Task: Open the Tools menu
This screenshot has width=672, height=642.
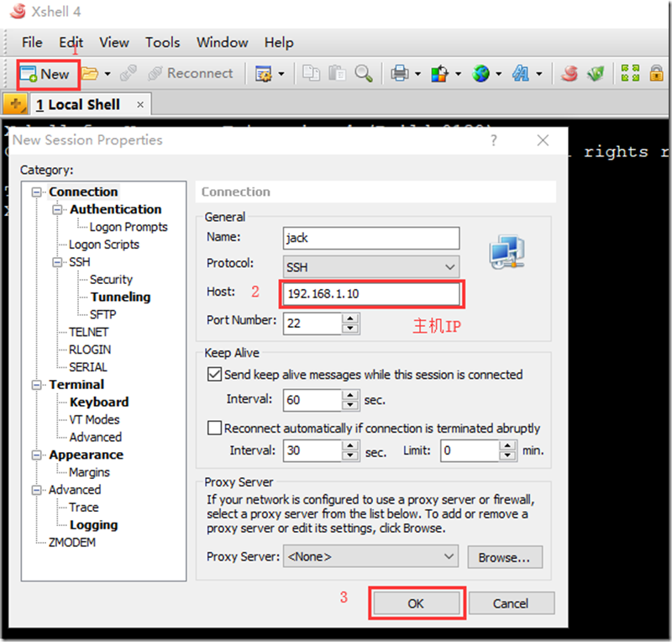Action: (x=162, y=43)
